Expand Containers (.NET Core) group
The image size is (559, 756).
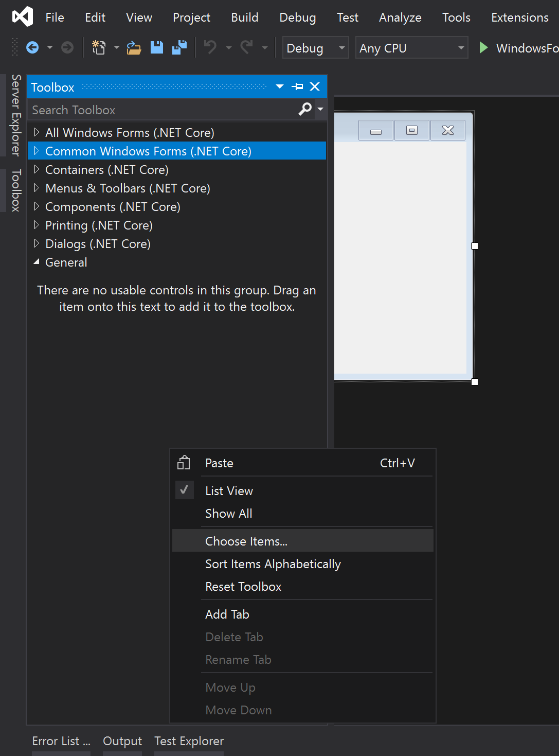click(x=37, y=169)
